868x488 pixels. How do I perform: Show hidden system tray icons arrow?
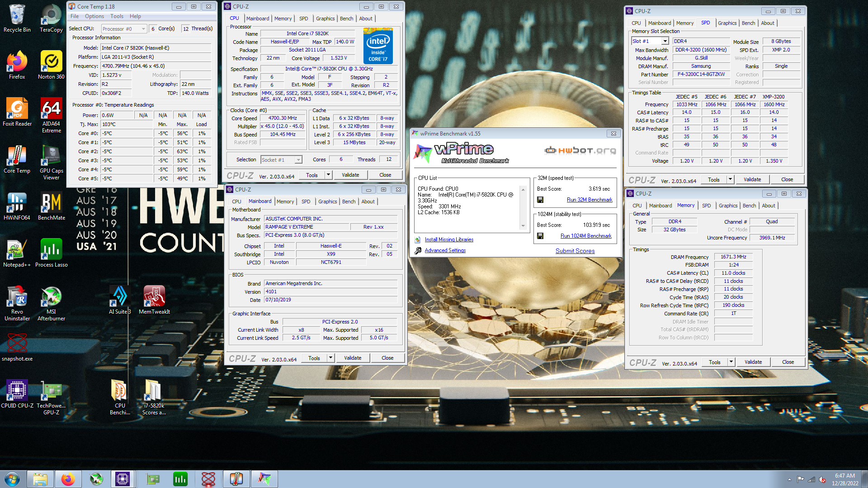[789, 479]
